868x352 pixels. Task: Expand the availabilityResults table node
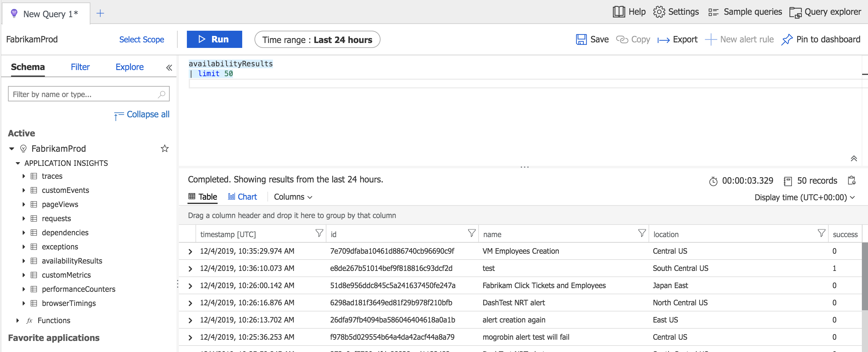click(x=24, y=261)
